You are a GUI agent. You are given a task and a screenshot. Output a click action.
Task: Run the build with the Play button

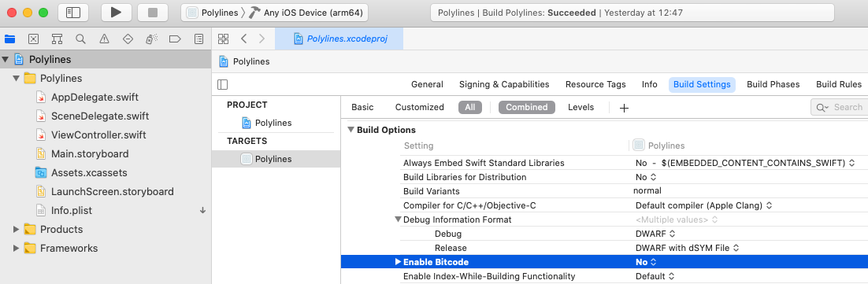pos(116,12)
